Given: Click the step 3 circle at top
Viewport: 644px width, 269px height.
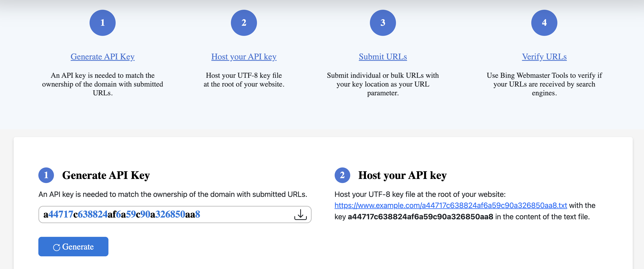Looking at the screenshot, I should [x=383, y=23].
